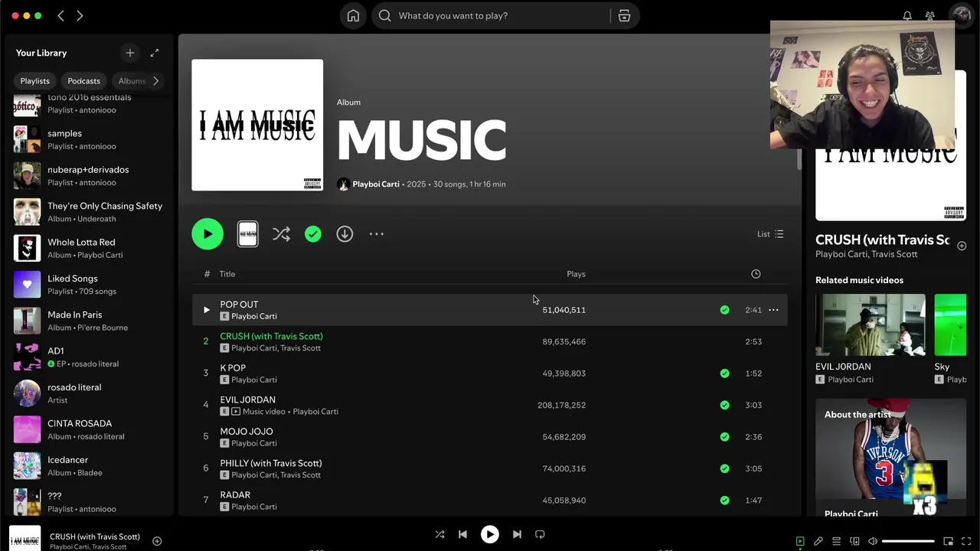
Task: Open more options for the album
Action: pyautogui.click(x=377, y=234)
